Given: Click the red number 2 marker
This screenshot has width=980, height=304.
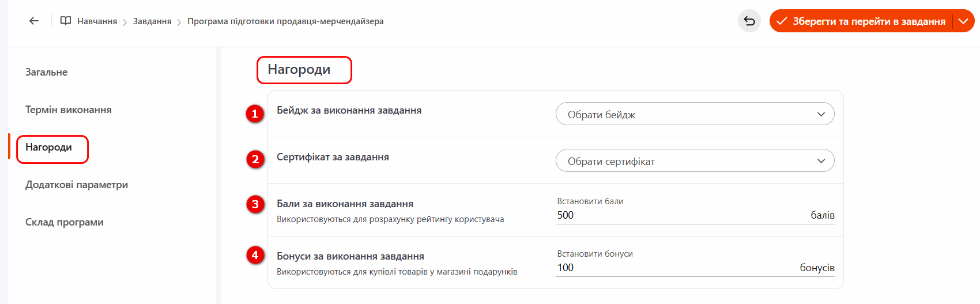Looking at the screenshot, I should tap(255, 159).
